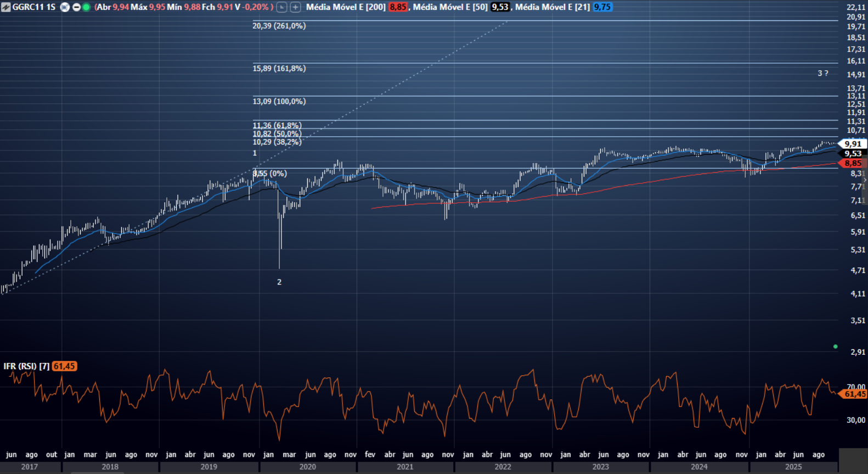Click the 2025 year on the time axis
Screen dimensions: 868x474
pyautogui.click(x=793, y=467)
